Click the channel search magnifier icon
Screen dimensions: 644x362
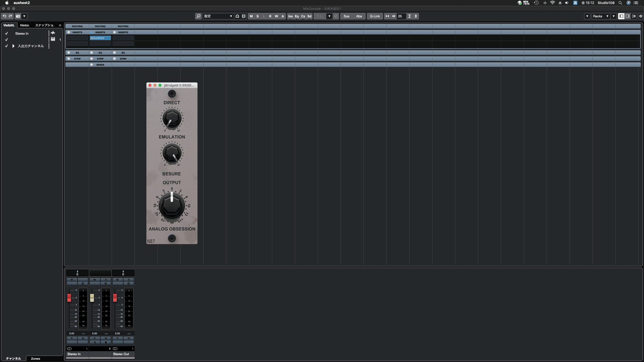click(198, 16)
